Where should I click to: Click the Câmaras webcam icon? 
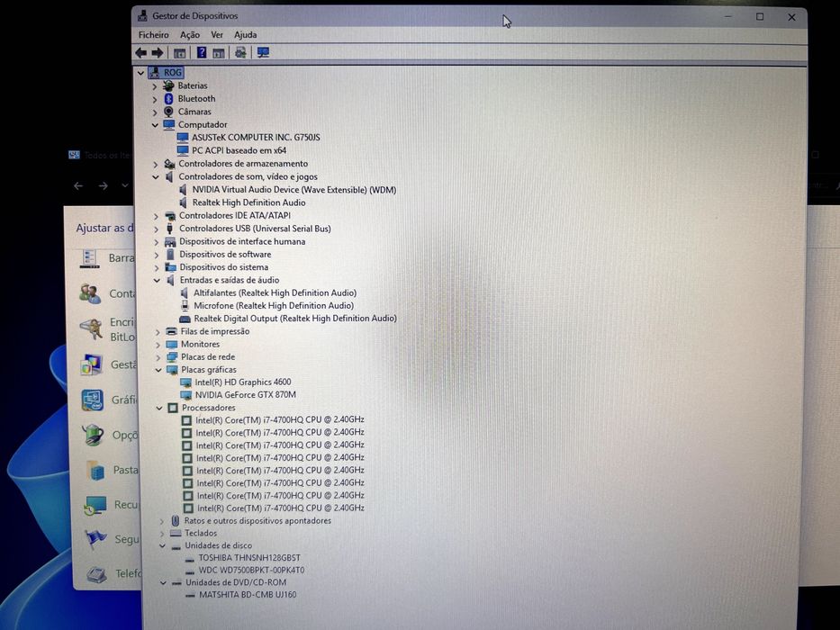[168, 112]
